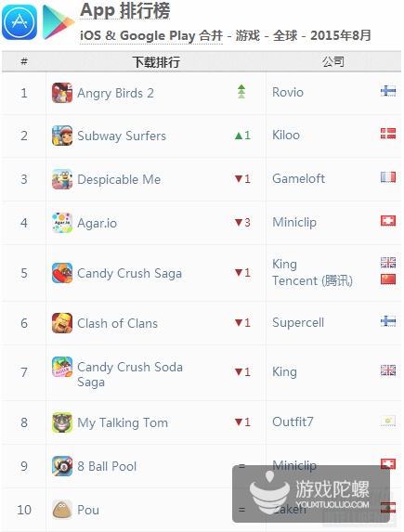Click the 公司 column header
Image resolution: width=404 pixels, height=532 pixels.
(333, 62)
